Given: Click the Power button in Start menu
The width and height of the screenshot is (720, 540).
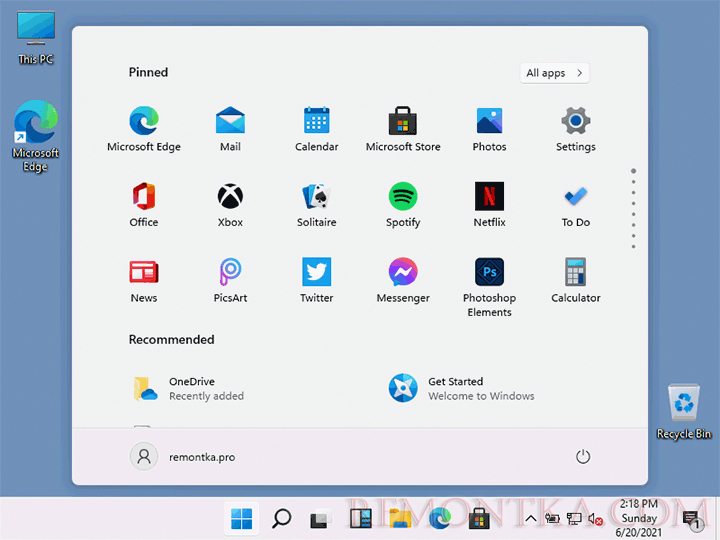Looking at the screenshot, I should (x=583, y=457).
